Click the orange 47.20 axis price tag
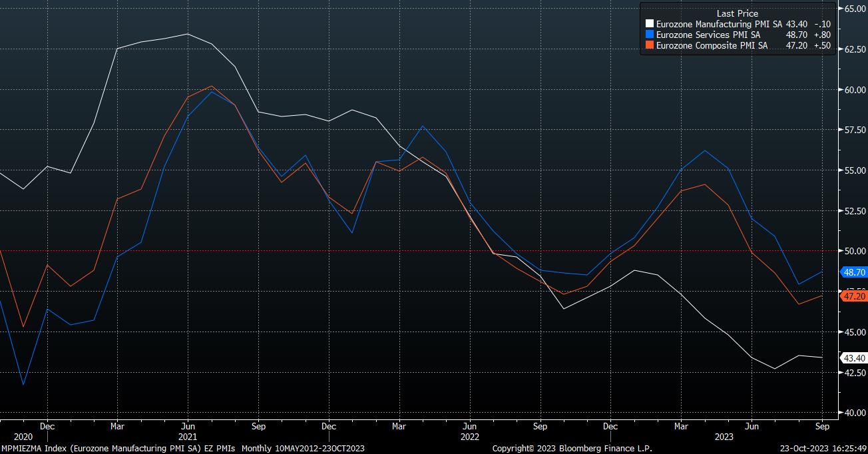The width and height of the screenshot is (868, 454). pyautogui.click(x=854, y=296)
